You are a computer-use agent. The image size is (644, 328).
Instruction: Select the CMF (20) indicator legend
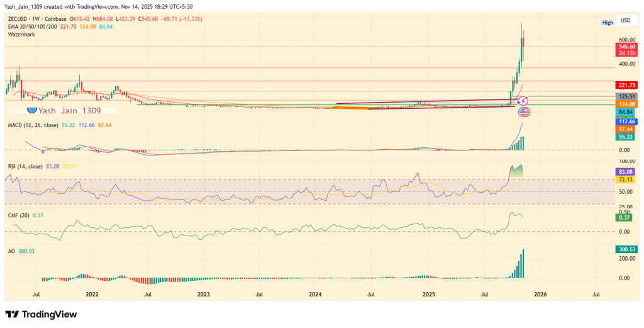18,216
